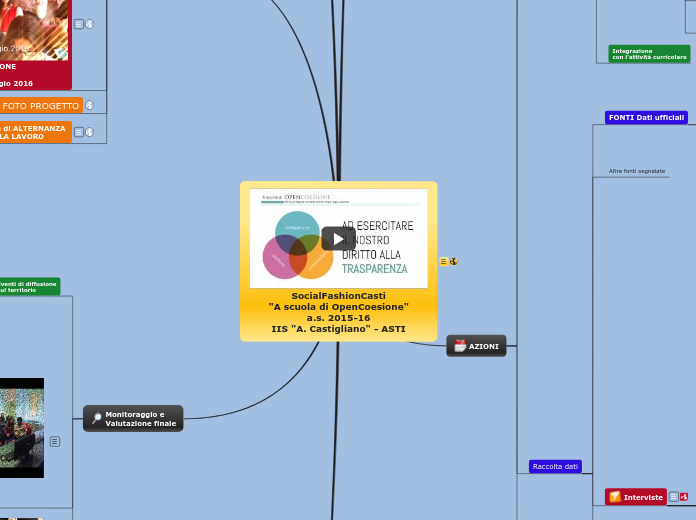Viewport: 696px width, 520px height.
Task: Select Monitoraggio e Valutazione finale node
Action: pos(133,418)
